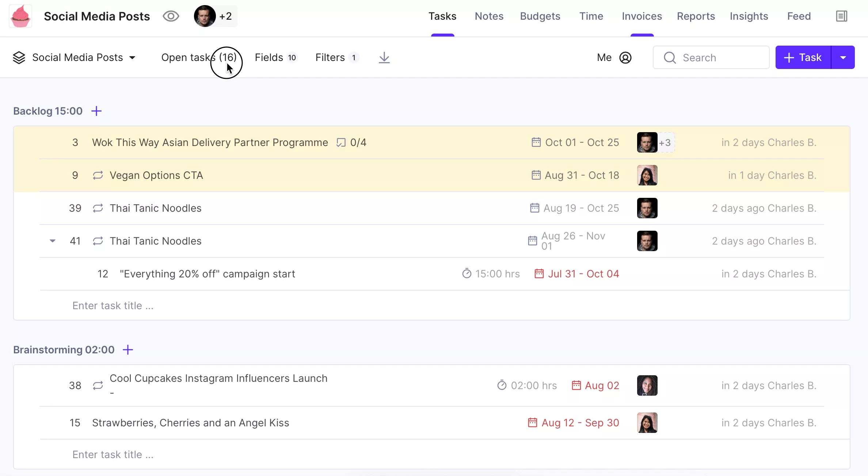Go to the Time tab
The width and height of the screenshot is (868, 476).
pyautogui.click(x=591, y=16)
